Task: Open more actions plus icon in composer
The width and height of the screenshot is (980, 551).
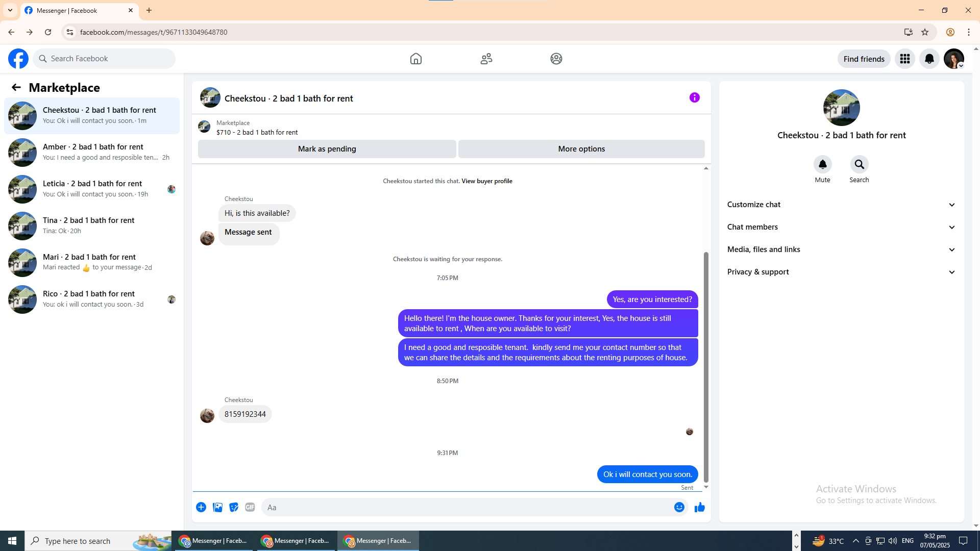Action: click(201, 507)
